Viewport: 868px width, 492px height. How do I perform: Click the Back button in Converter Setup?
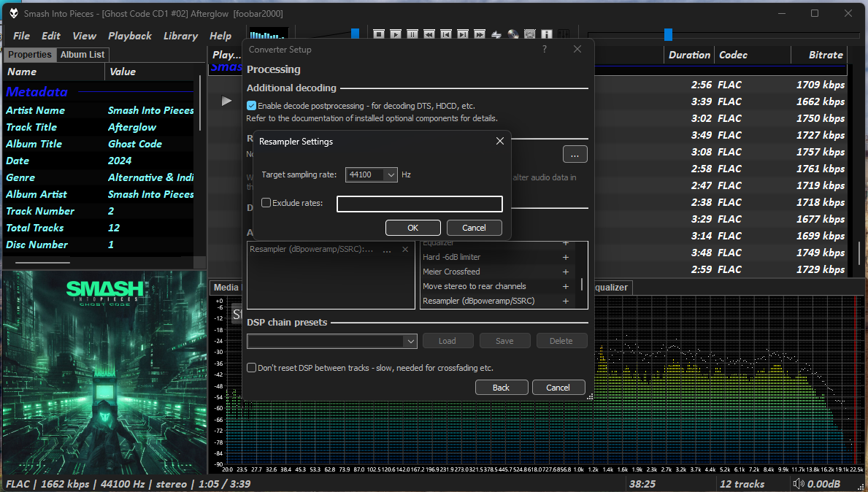[501, 388]
